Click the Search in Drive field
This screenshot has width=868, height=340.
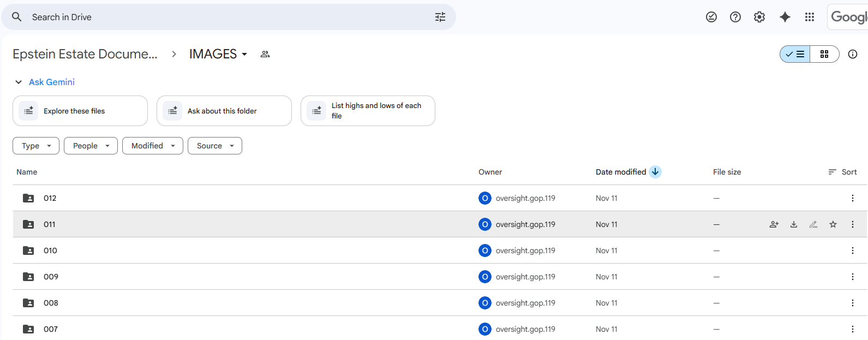pos(218,17)
